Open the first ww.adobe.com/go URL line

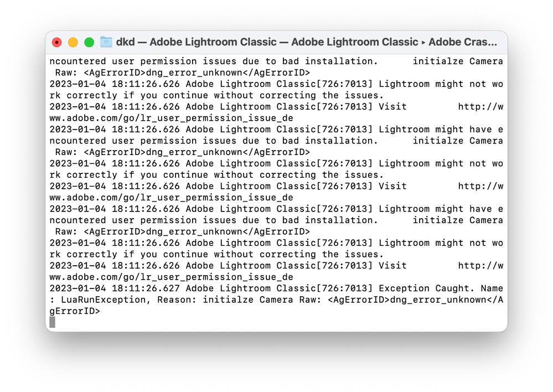tap(172, 118)
